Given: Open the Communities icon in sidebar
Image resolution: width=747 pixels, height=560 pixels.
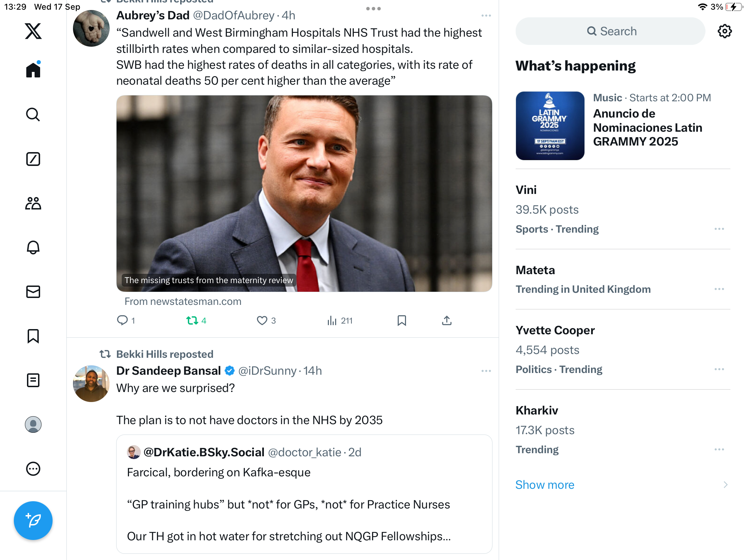Looking at the screenshot, I should tap(33, 203).
